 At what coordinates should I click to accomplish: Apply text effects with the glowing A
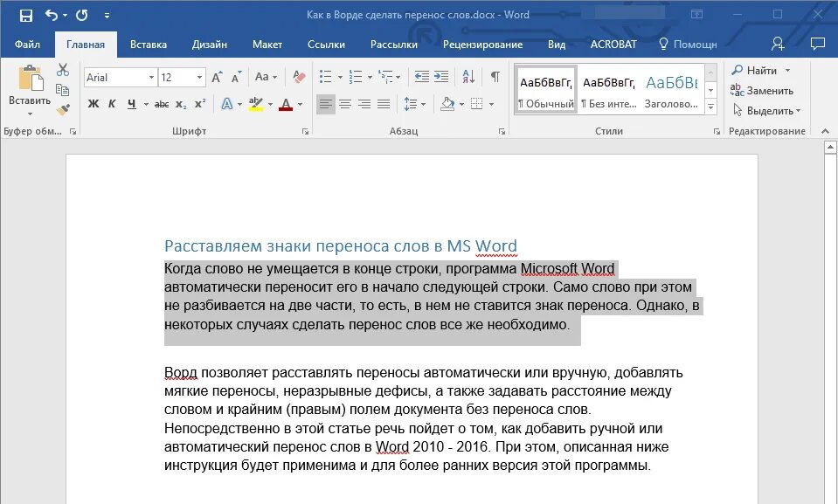point(227,104)
